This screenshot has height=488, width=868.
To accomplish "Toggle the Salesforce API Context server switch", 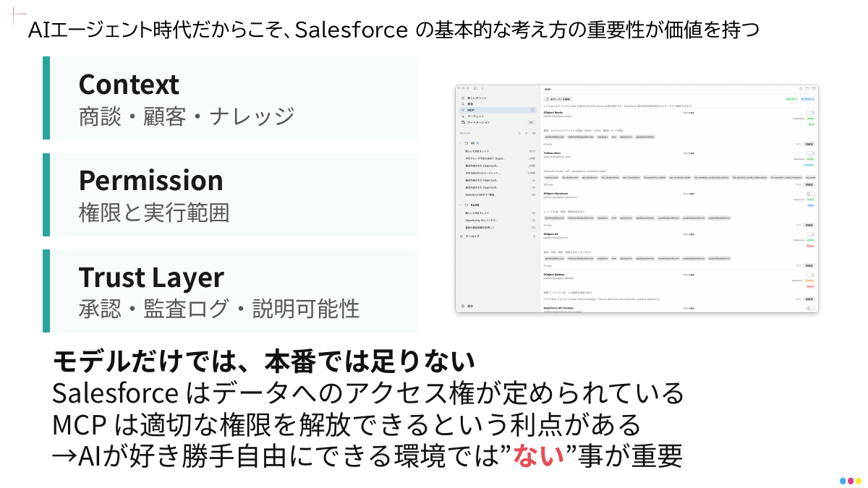I will [811, 308].
